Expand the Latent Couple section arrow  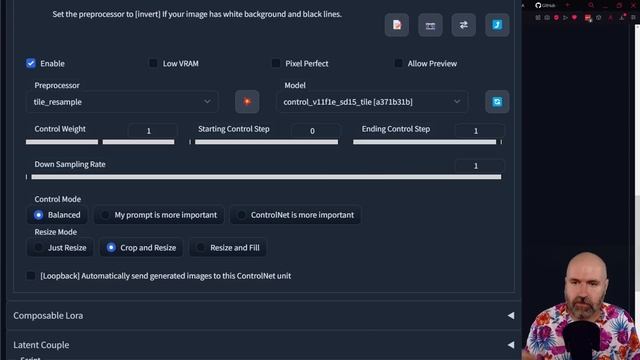tap(511, 345)
